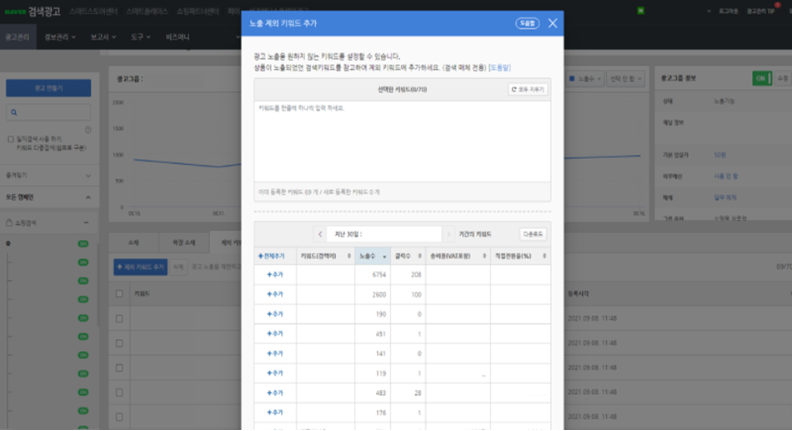This screenshot has width=792, height=431.
Task: Click the sidebar search field
Action: (x=48, y=112)
